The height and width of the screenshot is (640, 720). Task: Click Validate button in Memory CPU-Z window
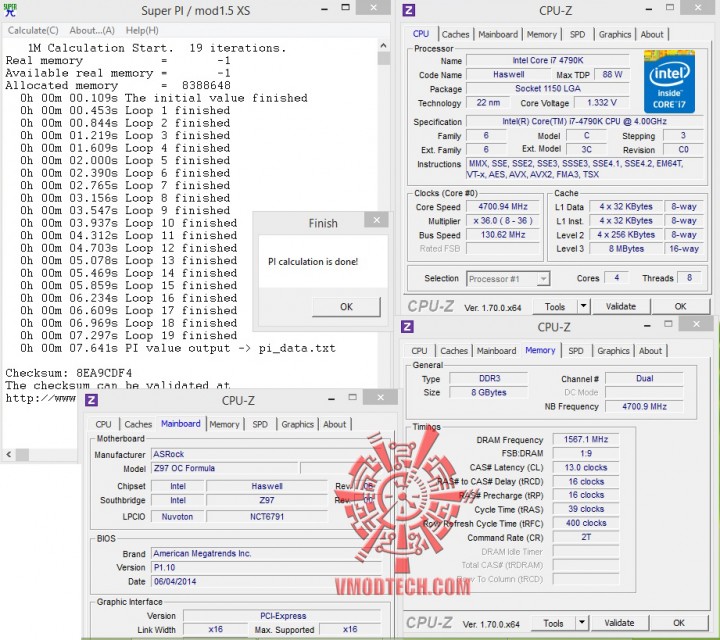pos(619,623)
